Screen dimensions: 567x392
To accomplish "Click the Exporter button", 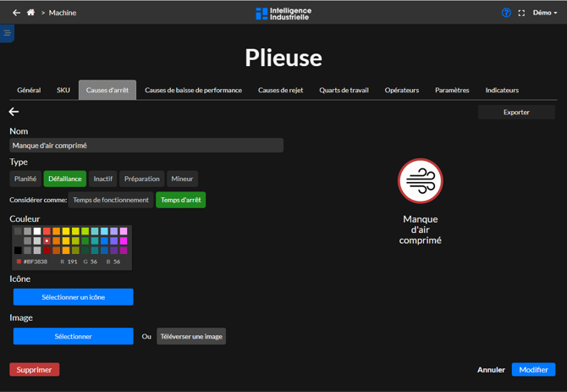I will click(516, 112).
